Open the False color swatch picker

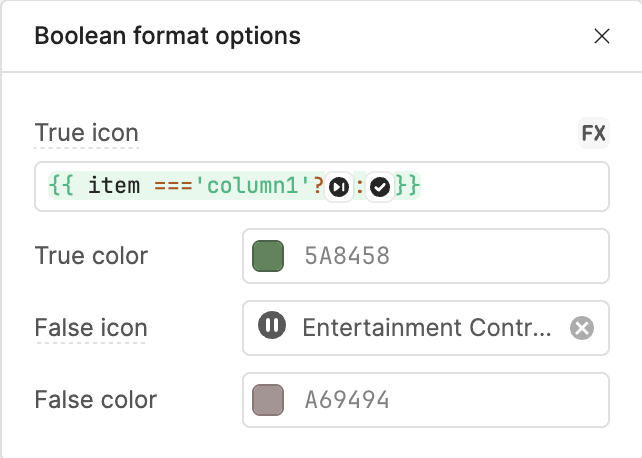pos(268,400)
